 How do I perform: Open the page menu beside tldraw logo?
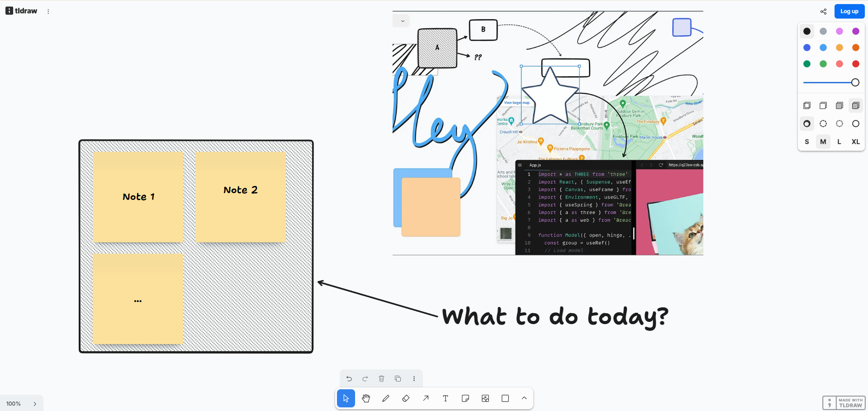(48, 11)
